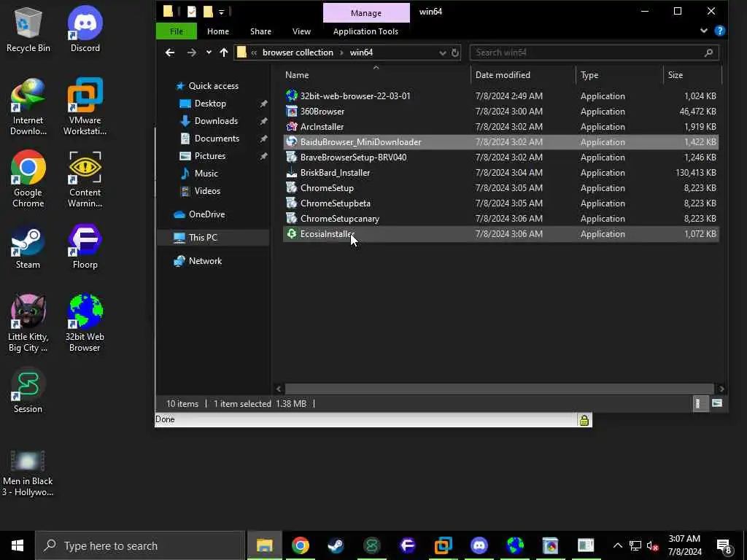Open Session app on the taskbar
This screenshot has height=560, width=747.
tap(371, 545)
